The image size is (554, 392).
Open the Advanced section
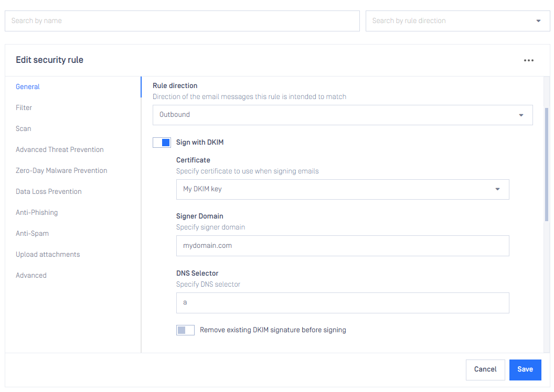click(31, 276)
